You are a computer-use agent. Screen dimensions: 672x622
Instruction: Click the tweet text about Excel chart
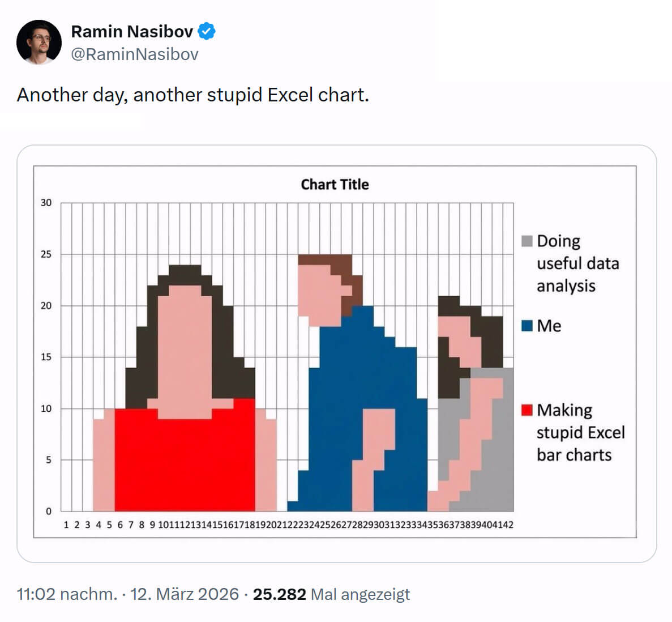192,95
